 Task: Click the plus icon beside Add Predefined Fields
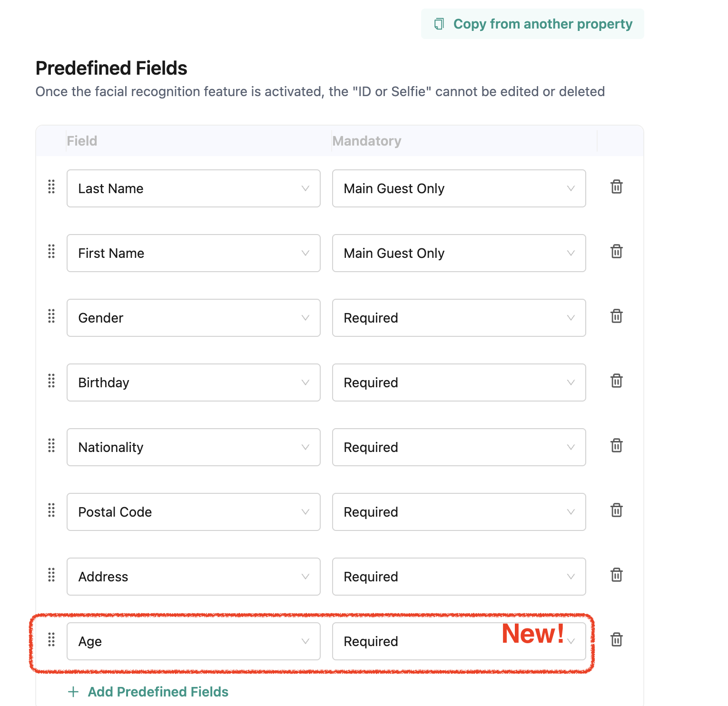tap(73, 692)
